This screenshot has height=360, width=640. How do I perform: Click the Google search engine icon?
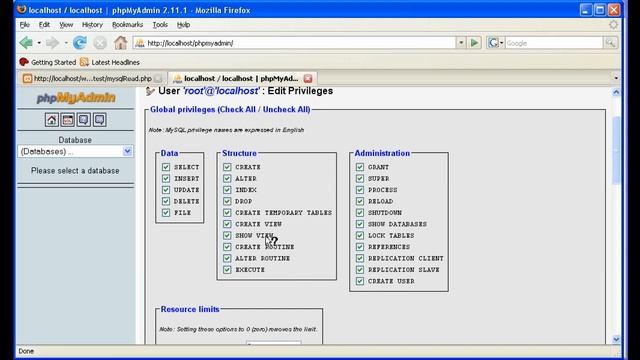coord(493,43)
